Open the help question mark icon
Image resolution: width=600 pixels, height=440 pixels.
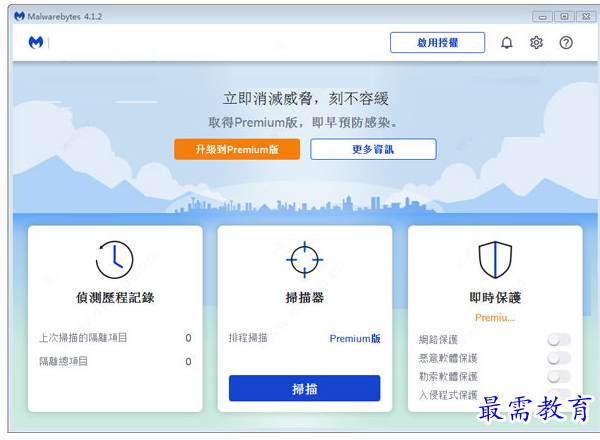tap(566, 42)
